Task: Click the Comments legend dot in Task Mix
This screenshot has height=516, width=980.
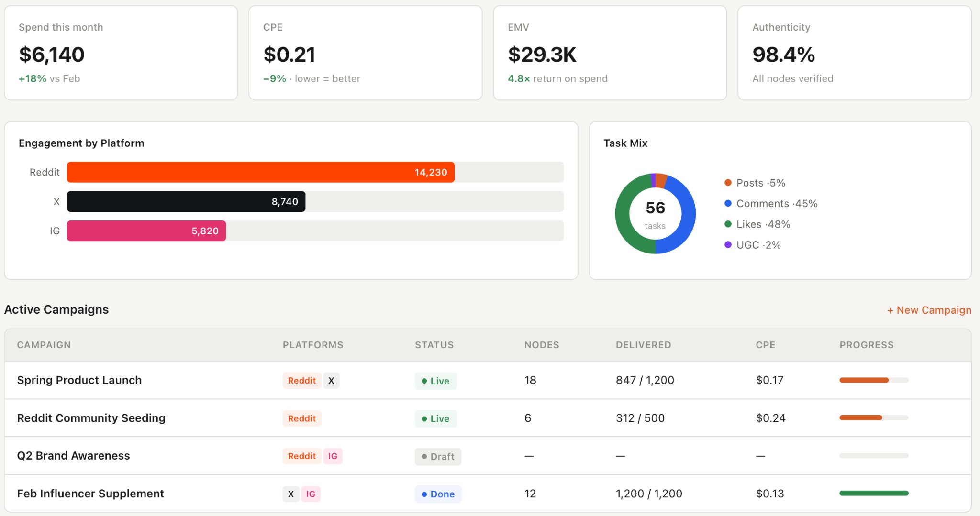Action: 728,203
